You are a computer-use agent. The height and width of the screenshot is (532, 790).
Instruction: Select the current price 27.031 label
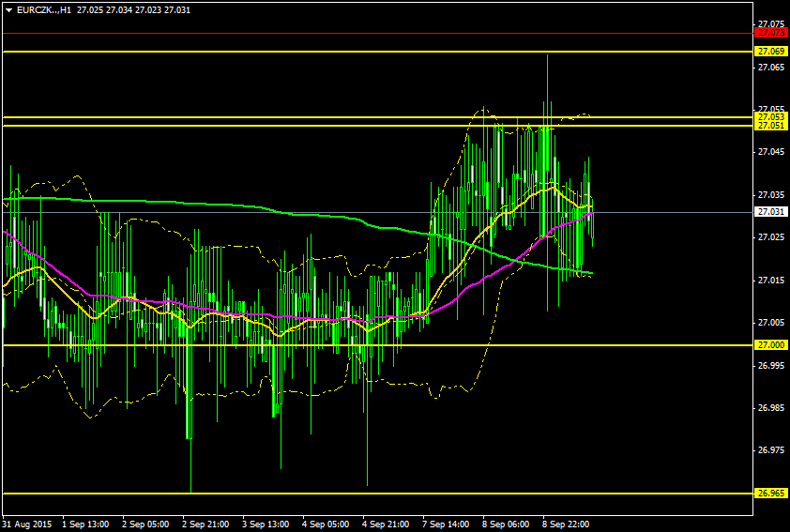pos(771,212)
